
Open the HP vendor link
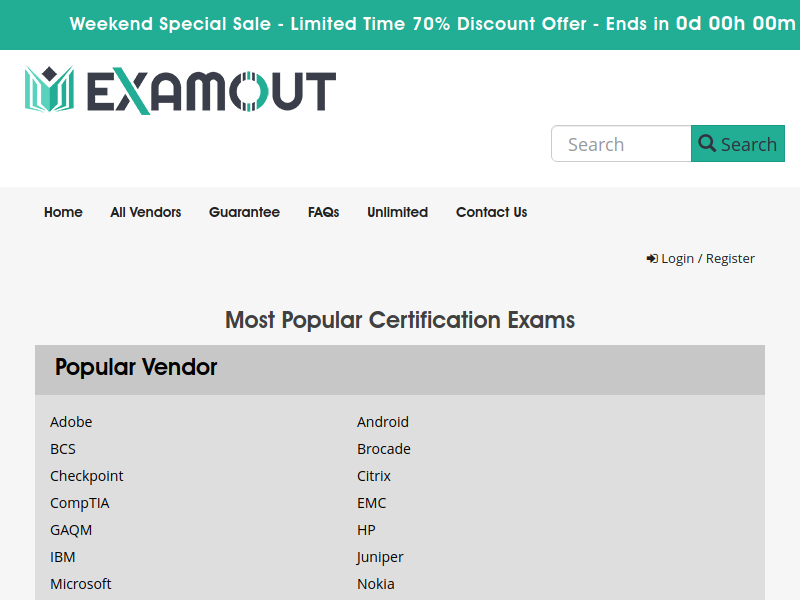pos(366,530)
